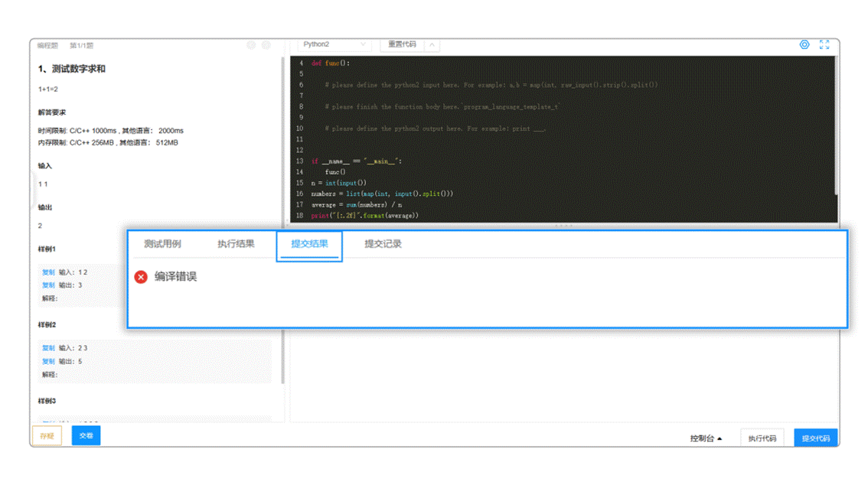Click the 执行代码 run code button

coord(762,438)
